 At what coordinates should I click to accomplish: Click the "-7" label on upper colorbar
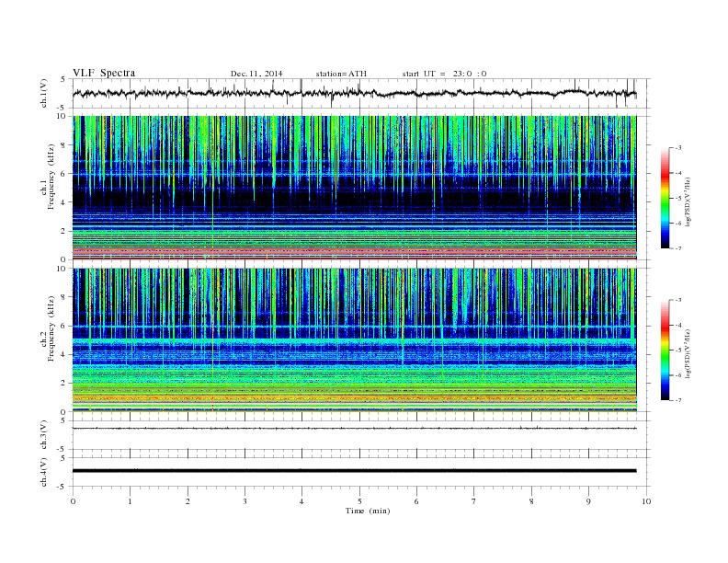click(x=678, y=248)
